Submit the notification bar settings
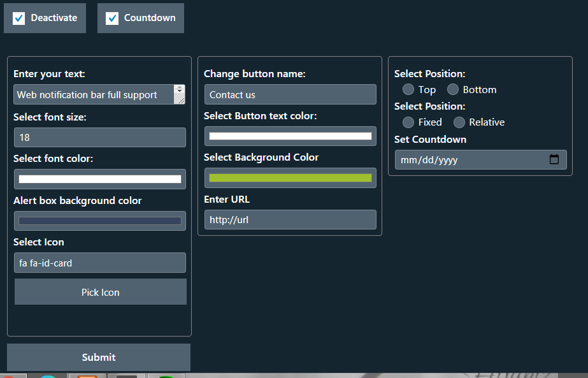Image resolution: width=588 pixels, height=378 pixels. 99,357
